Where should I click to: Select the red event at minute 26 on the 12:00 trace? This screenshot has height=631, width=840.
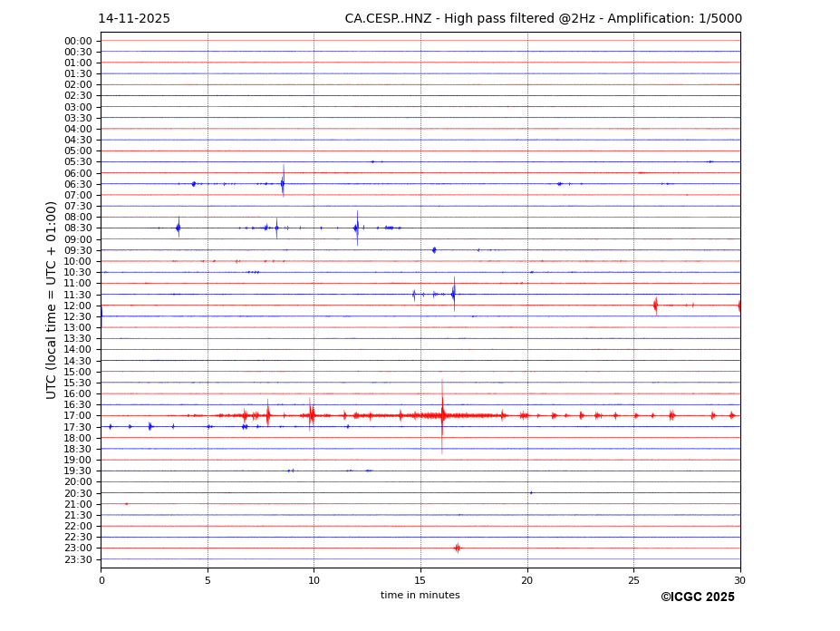pyautogui.click(x=655, y=306)
